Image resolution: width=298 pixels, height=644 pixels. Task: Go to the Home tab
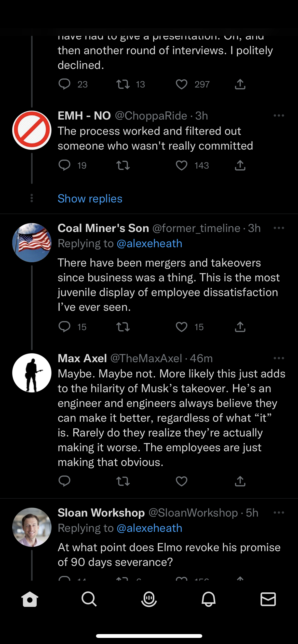30,599
